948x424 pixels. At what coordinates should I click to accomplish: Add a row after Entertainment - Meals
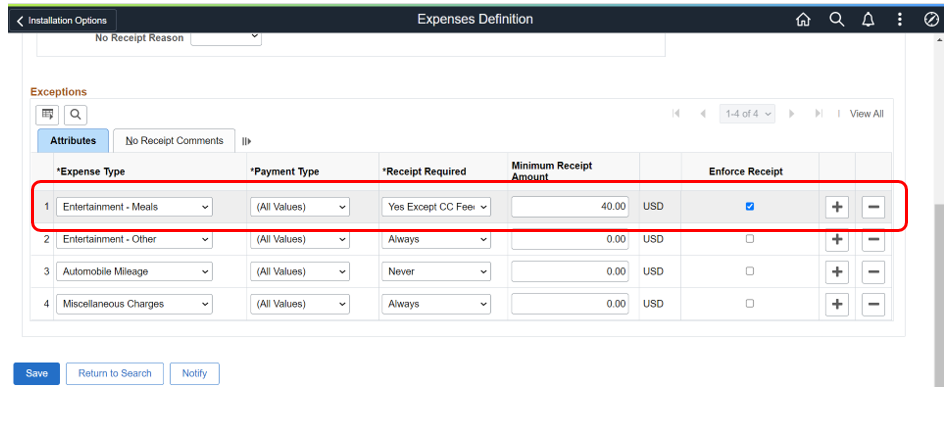pos(837,207)
